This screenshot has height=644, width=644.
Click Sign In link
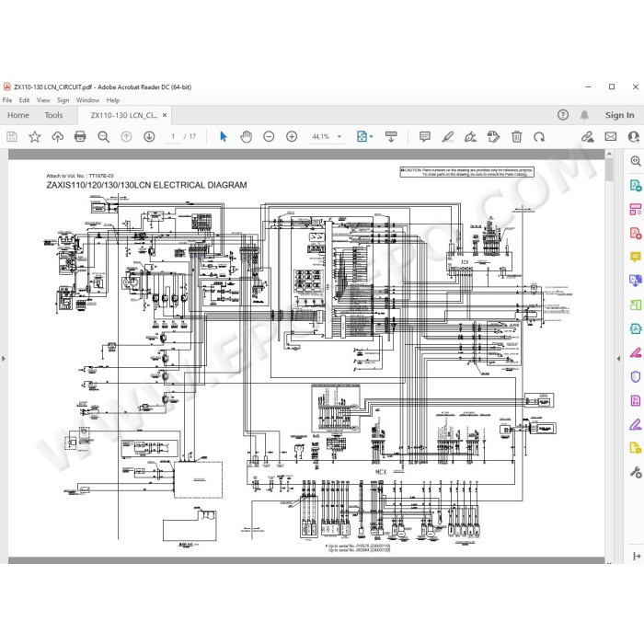[619, 115]
